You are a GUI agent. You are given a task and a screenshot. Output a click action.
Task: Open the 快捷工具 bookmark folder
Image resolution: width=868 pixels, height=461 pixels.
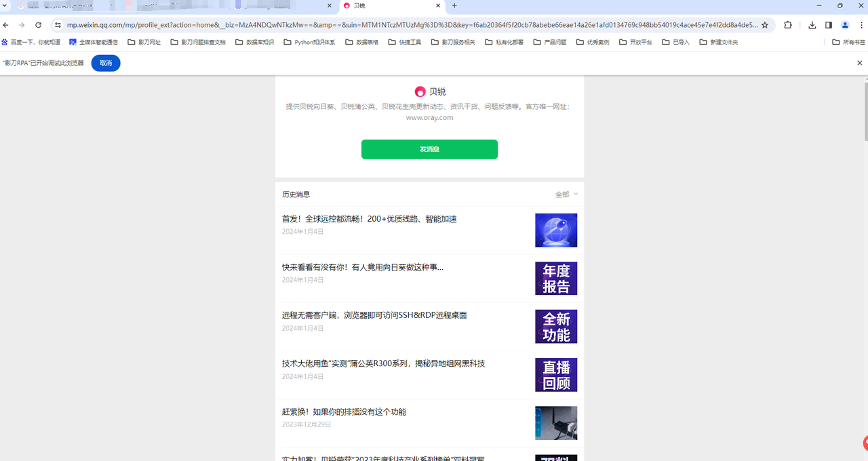[x=405, y=42]
